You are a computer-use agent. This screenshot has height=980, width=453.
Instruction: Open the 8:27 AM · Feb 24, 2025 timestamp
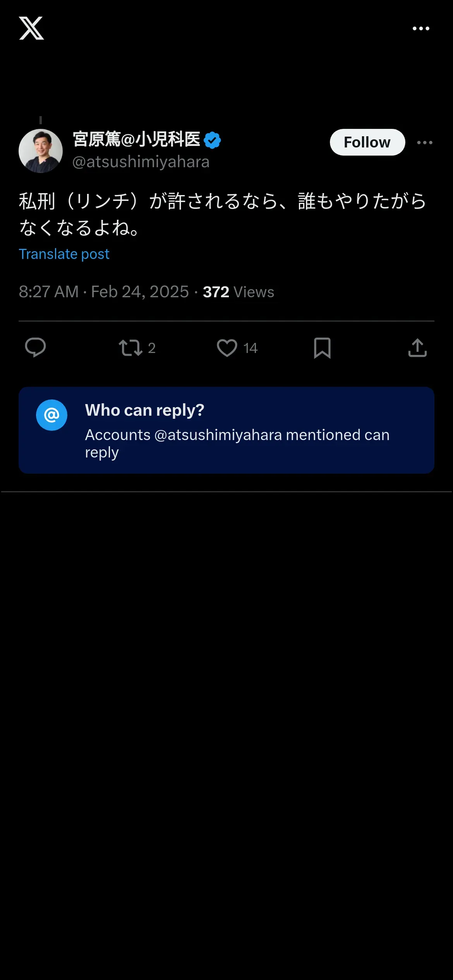pyautogui.click(x=104, y=292)
